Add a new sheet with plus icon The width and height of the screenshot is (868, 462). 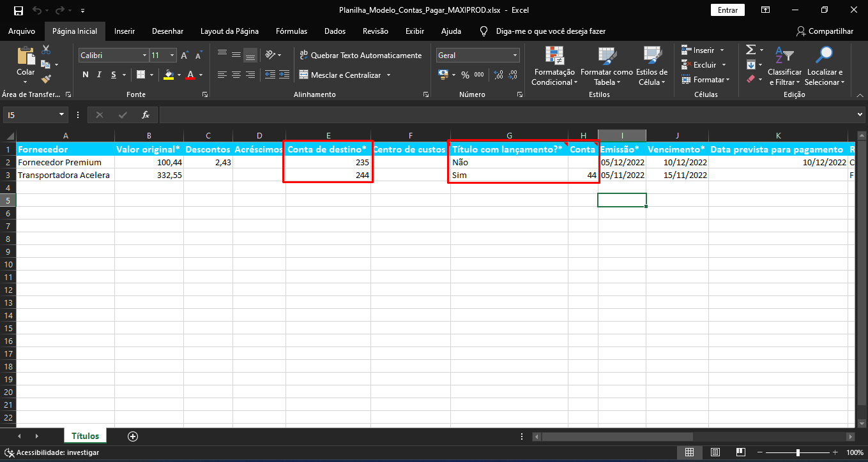(133, 436)
